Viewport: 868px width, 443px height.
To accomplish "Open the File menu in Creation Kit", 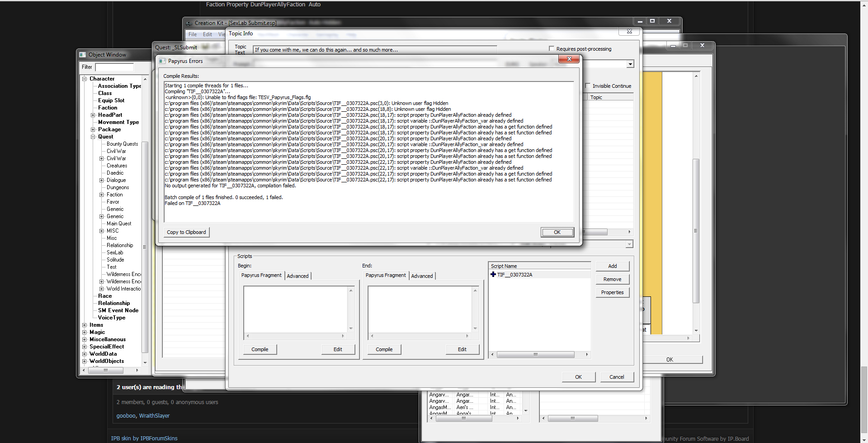I will coord(193,34).
